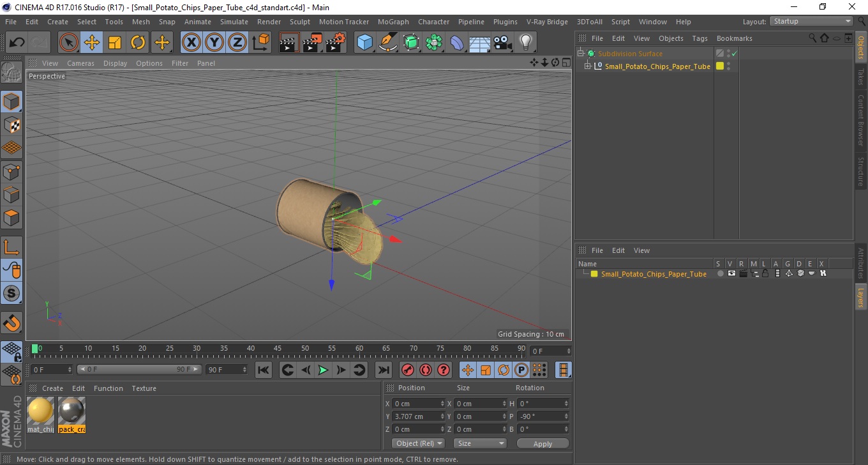Open the Sculpt menu
The height and width of the screenshot is (465, 868).
pos(300,22)
